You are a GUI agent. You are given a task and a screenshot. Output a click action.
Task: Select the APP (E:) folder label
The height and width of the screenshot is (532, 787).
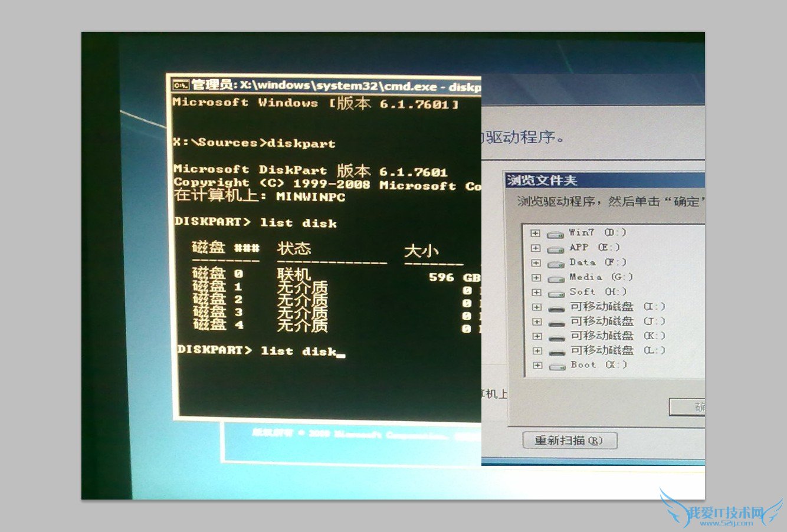click(595, 247)
